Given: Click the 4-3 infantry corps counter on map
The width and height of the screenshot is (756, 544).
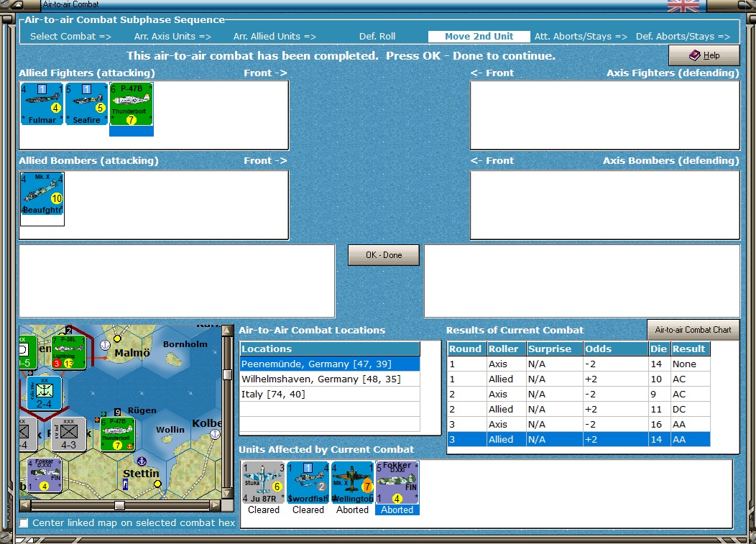Looking at the screenshot, I should click(68, 434).
